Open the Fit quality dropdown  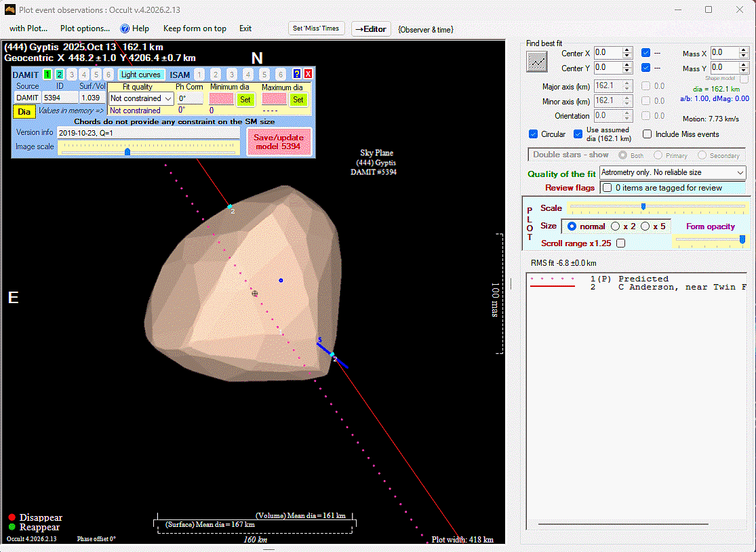141,99
